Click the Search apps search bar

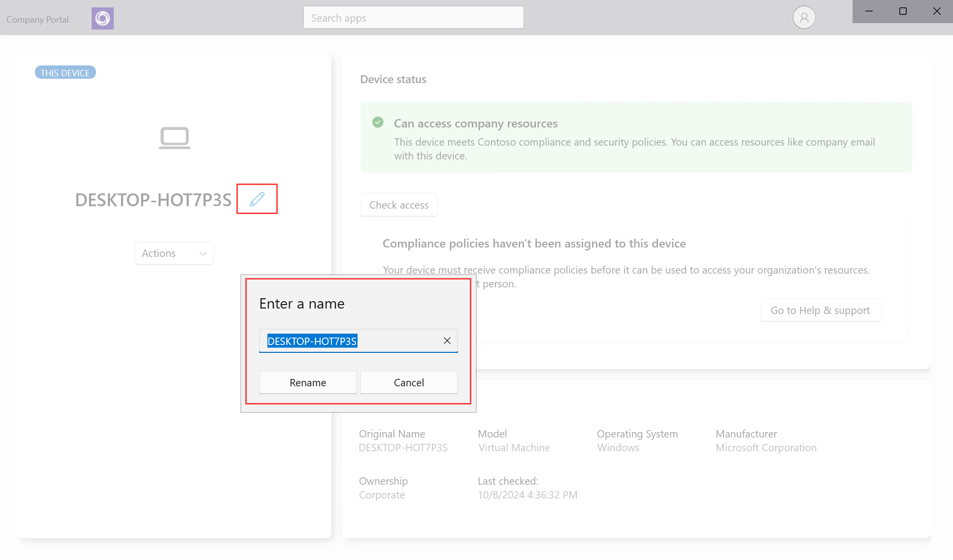(414, 17)
